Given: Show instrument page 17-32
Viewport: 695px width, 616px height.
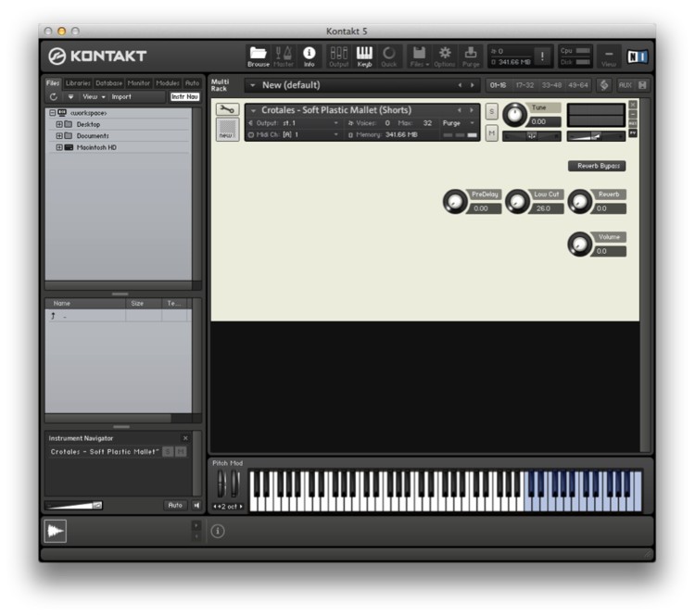Looking at the screenshot, I should pos(524,85).
